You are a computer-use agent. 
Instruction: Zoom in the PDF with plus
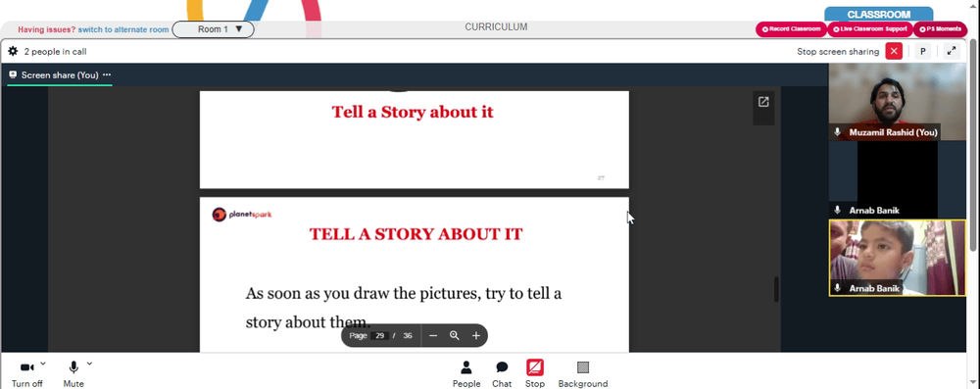[x=475, y=336]
